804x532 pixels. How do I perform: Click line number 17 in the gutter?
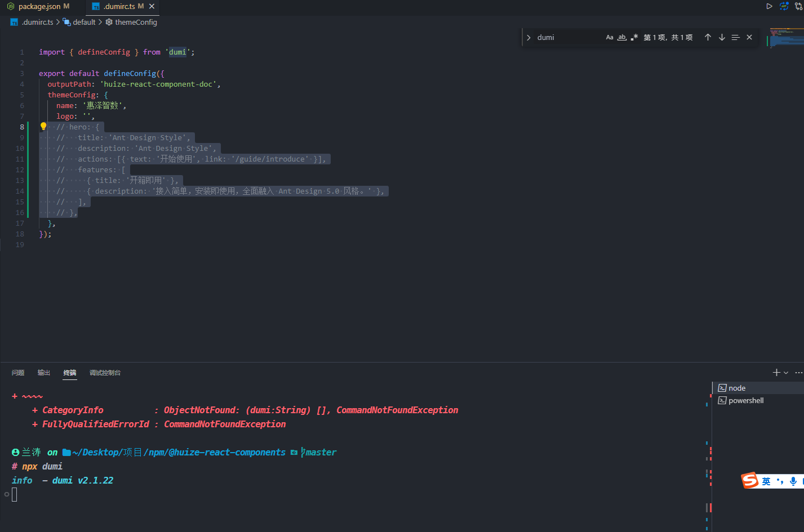coord(20,223)
